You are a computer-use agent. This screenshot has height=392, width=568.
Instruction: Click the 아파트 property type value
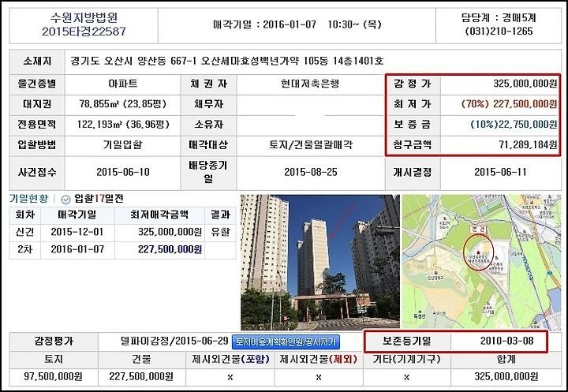(123, 84)
